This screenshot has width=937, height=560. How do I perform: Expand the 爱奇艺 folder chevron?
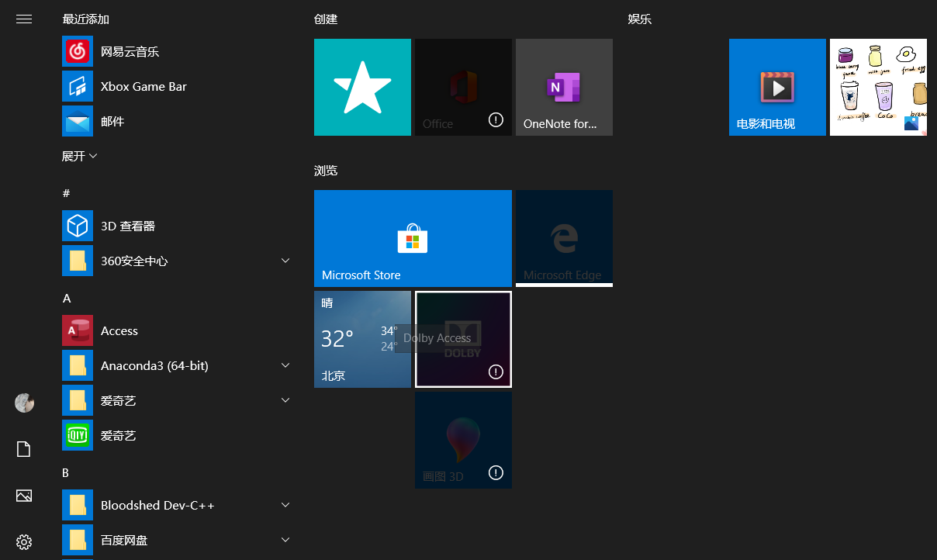pyautogui.click(x=285, y=400)
